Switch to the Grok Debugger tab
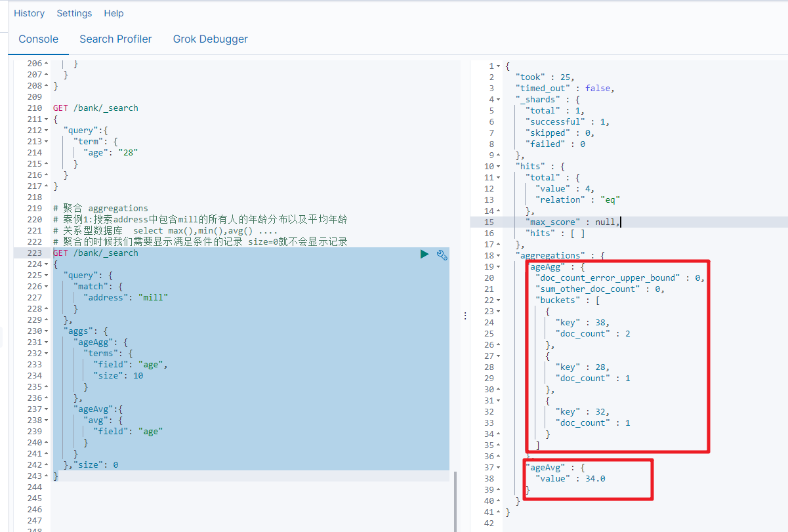This screenshot has width=788, height=532. click(x=211, y=39)
